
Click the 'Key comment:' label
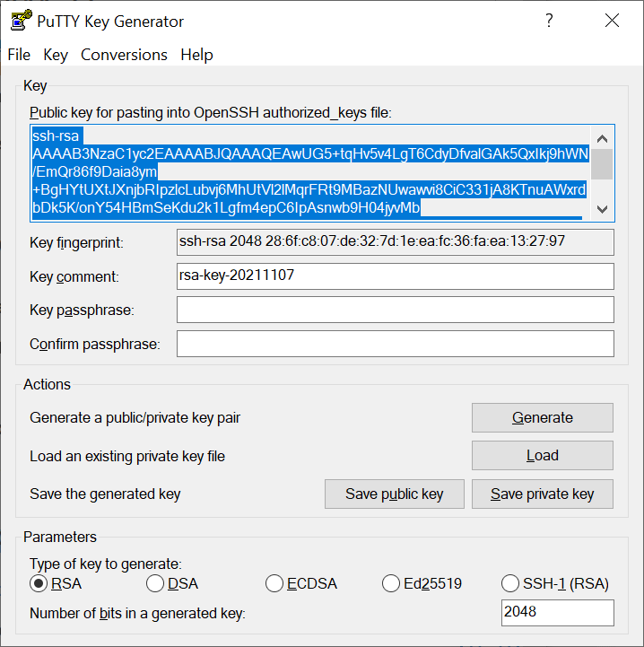74,276
